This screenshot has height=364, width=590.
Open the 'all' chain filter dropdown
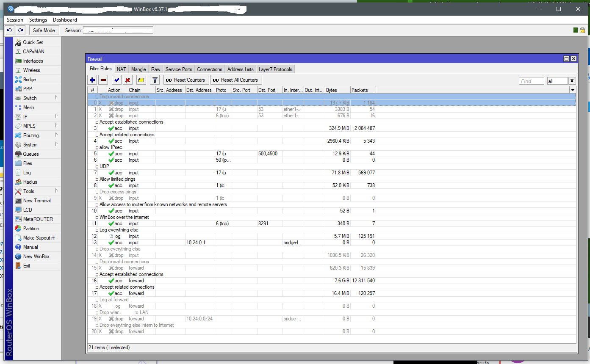[572, 81]
